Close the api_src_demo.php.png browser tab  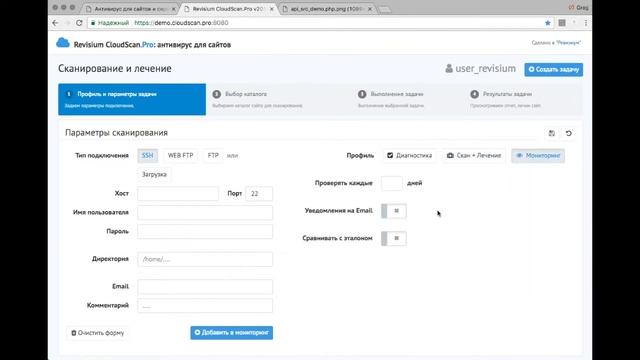click(370, 9)
